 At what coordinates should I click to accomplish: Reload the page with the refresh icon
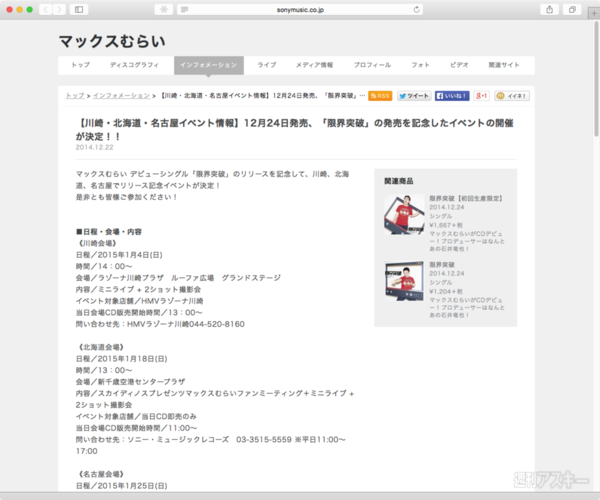[416, 10]
